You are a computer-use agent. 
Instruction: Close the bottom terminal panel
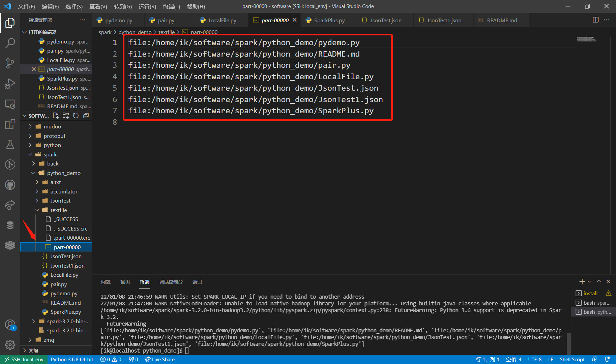coord(608,281)
